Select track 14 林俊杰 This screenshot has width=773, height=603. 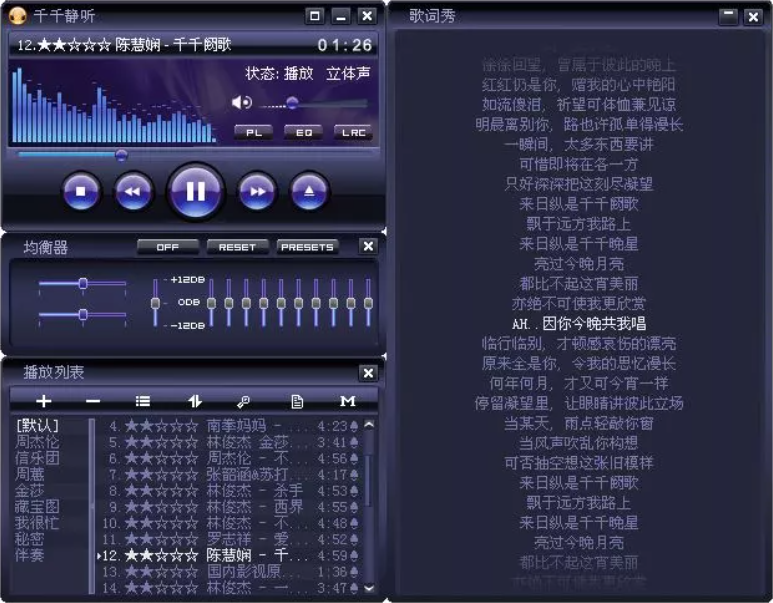pyautogui.click(x=230, y=588)
